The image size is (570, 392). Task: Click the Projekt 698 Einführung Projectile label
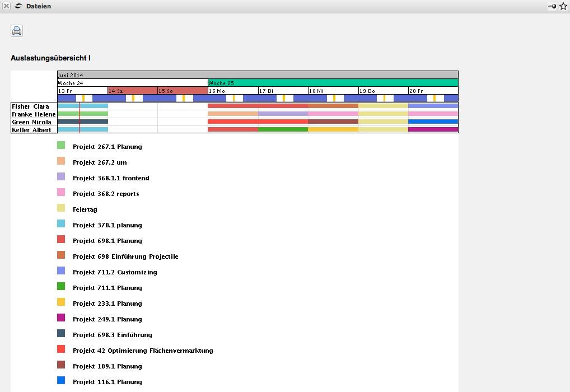coord(125,256)
